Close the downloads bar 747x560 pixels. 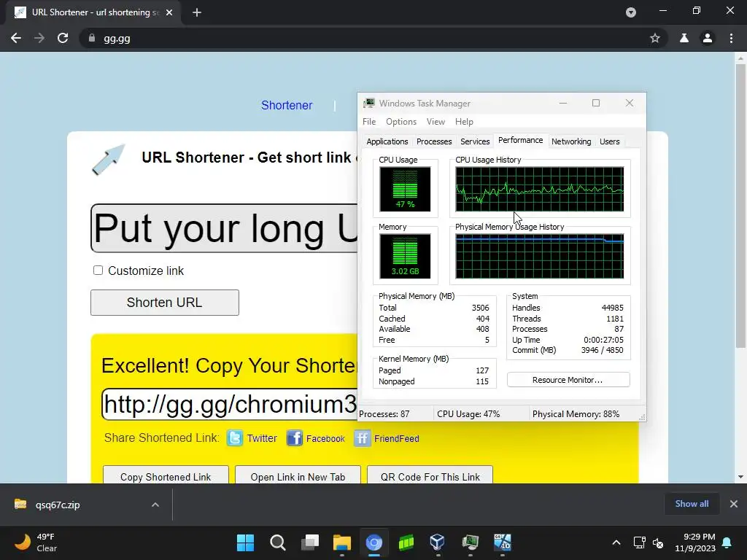click(734, 504)
